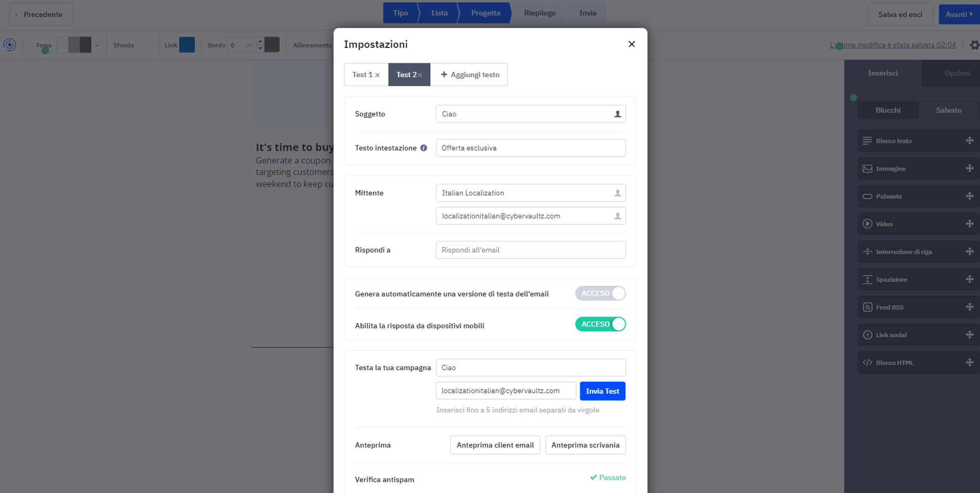Image resolution: width=980 pixels, height=493 pixels.
Task: Click the Rispondi a email input field
Action: tap(531, 250)
